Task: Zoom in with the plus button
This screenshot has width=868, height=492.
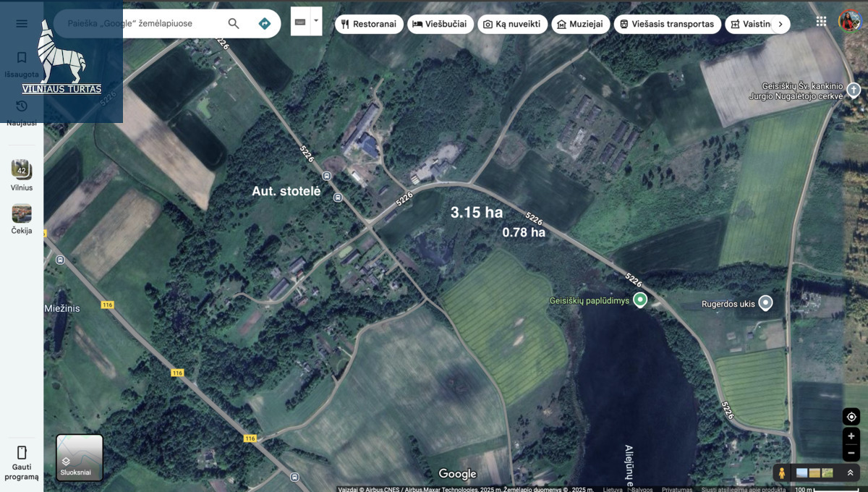Action: point(851,436)
